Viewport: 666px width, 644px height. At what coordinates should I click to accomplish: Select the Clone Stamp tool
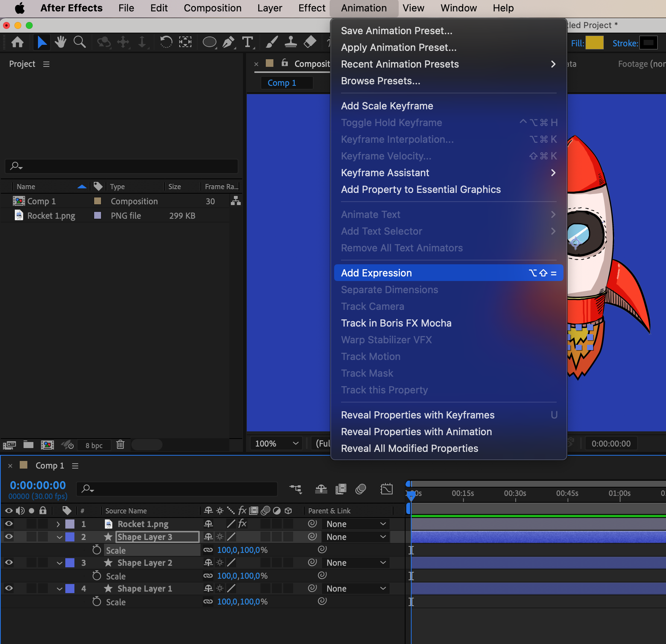tap(291, 42)
